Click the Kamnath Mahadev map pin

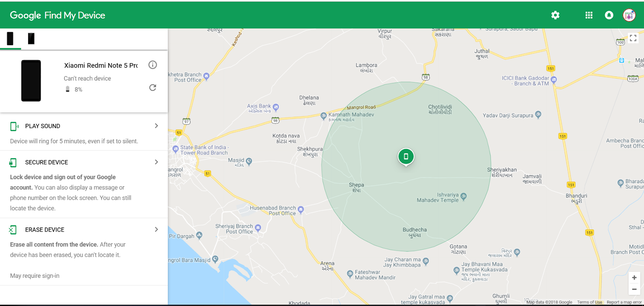point(324,116)
